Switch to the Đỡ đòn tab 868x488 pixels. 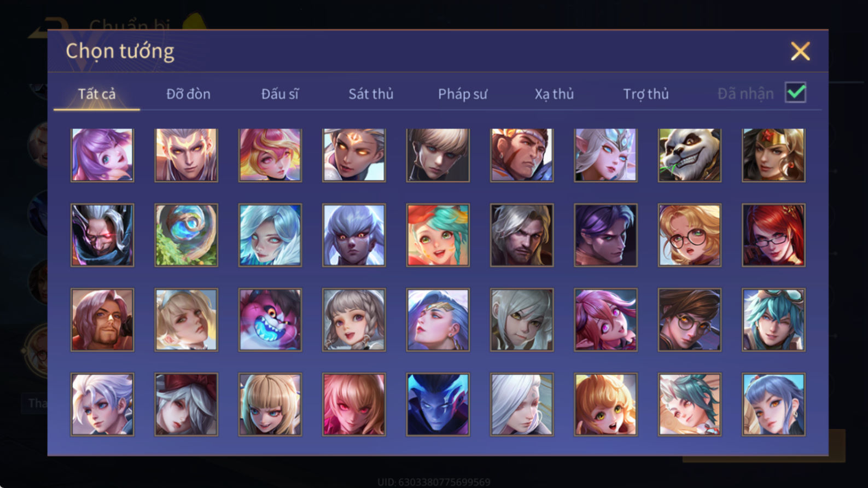coord(188,94)
